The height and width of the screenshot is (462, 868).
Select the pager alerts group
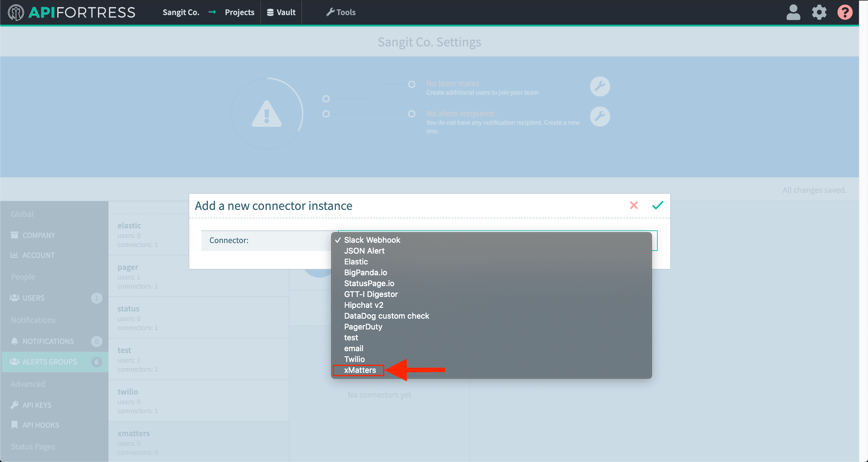pyautogui.click(x=128, y=267)
